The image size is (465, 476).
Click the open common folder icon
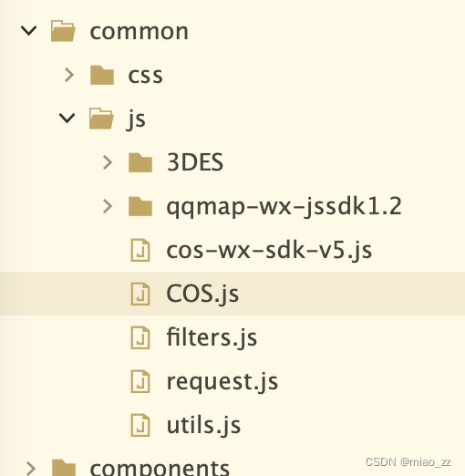63,31
